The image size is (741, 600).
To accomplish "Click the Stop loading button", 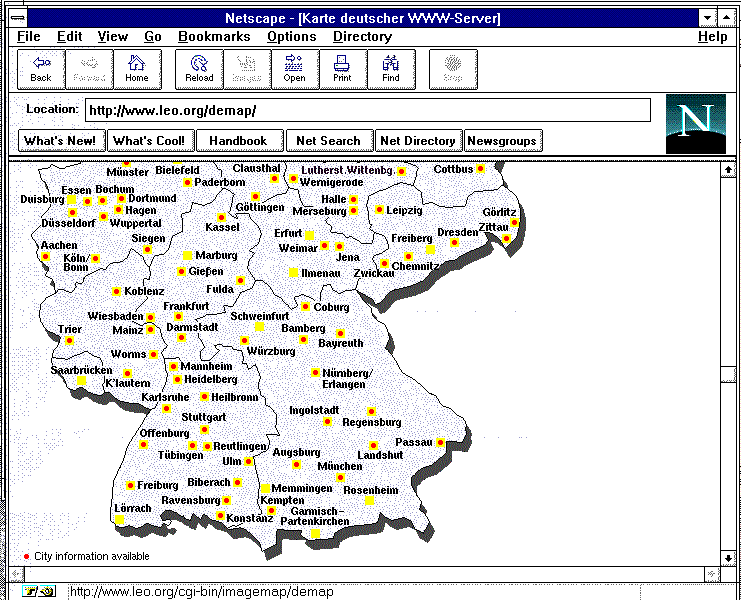I will (x=453, y=69).
